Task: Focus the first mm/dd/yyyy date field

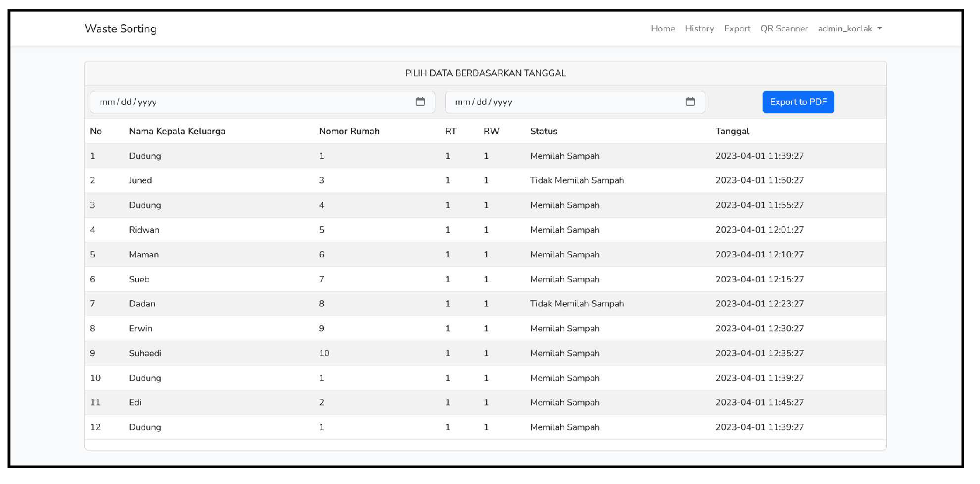Action: point(249,102)
